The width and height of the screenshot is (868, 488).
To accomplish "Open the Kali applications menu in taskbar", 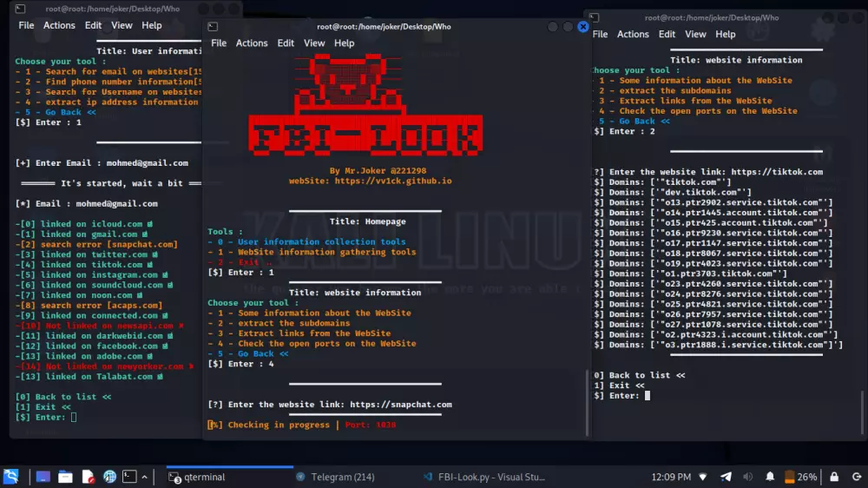I will coord(11,477).
